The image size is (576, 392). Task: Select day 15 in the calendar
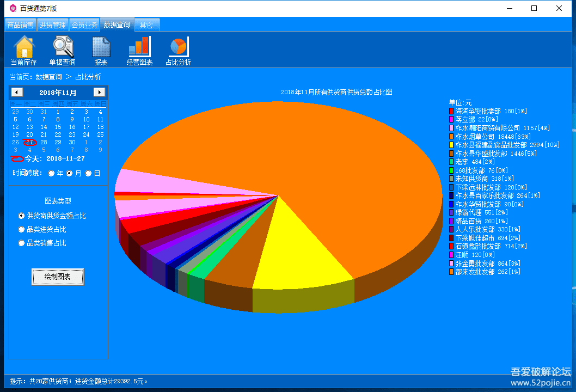pyautogui.click(x=58, y=127)
